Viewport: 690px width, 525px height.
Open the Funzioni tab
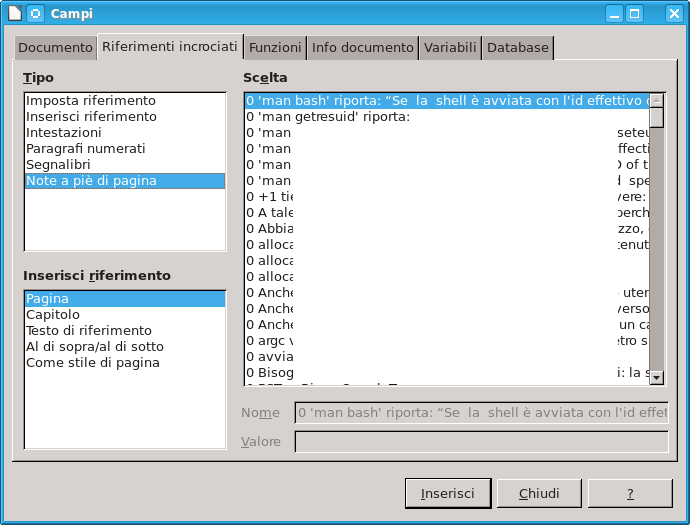click(x=275, y=48)
